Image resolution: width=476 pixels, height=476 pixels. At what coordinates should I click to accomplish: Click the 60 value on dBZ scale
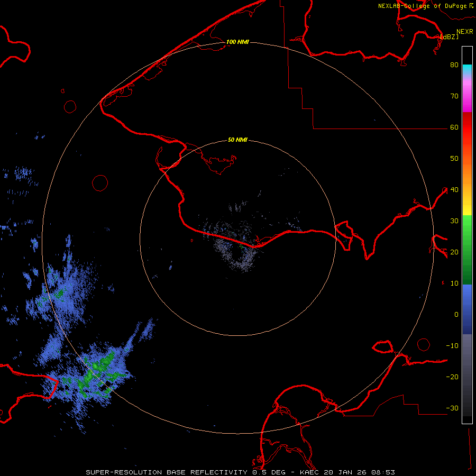(454, 127)
